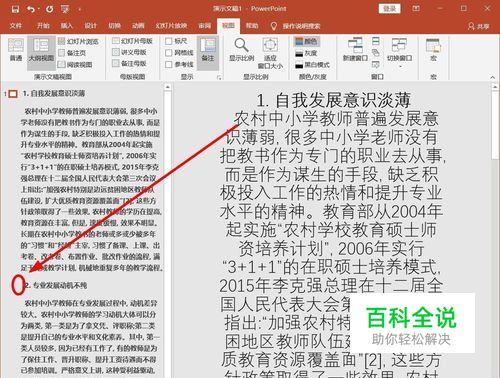Select 灰度 (Grayscale) display mode
Screen dimensions: 500x378
tap(306, 53)
